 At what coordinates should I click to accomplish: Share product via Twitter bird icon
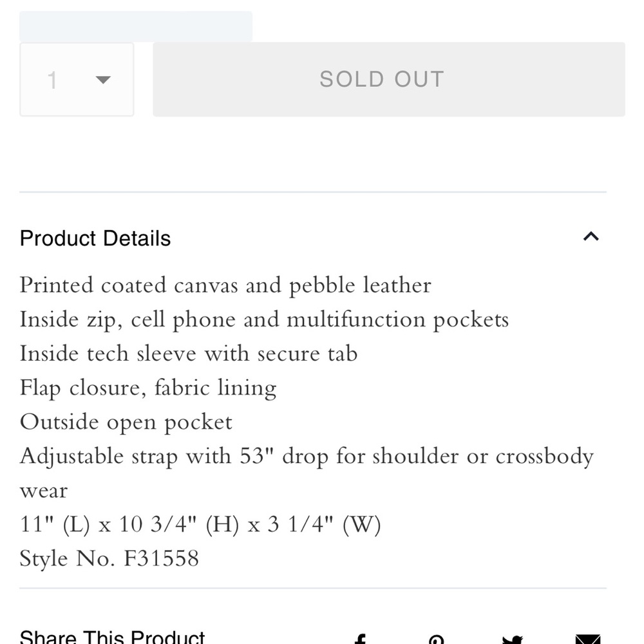pos(512,640)
